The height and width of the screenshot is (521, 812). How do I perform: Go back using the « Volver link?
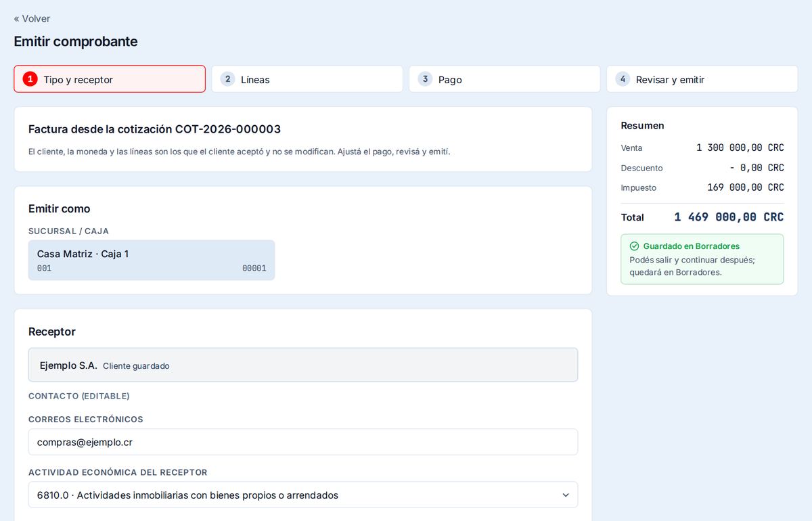click(x=32, y=18)
